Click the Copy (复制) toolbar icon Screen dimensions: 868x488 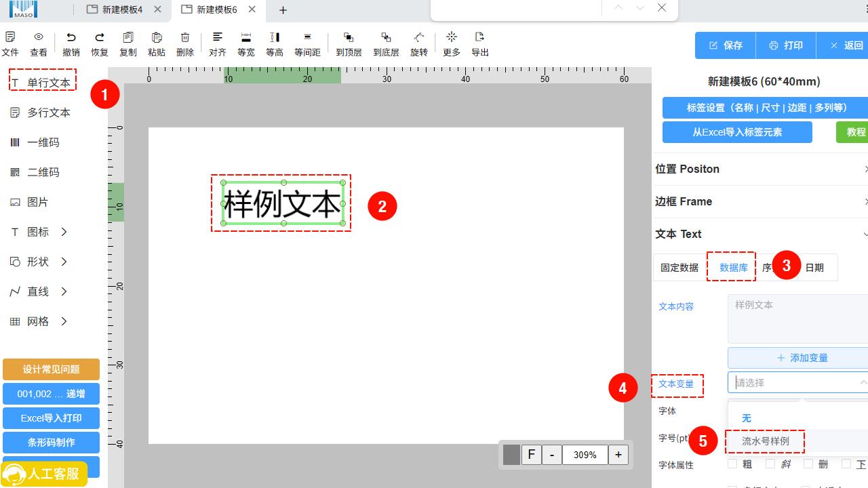(x=128, y=38)
